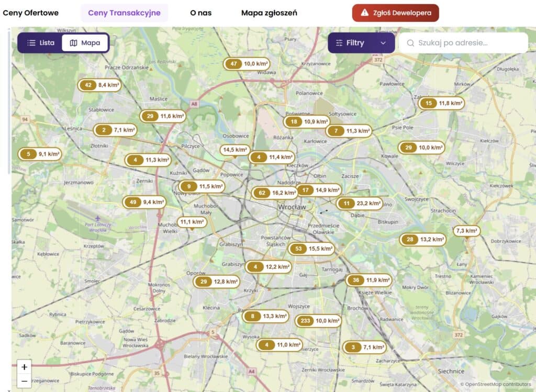Select the 7,3 k/m² price pin
The height and width of the screenshot is (392, 536).
pos(466,231)
